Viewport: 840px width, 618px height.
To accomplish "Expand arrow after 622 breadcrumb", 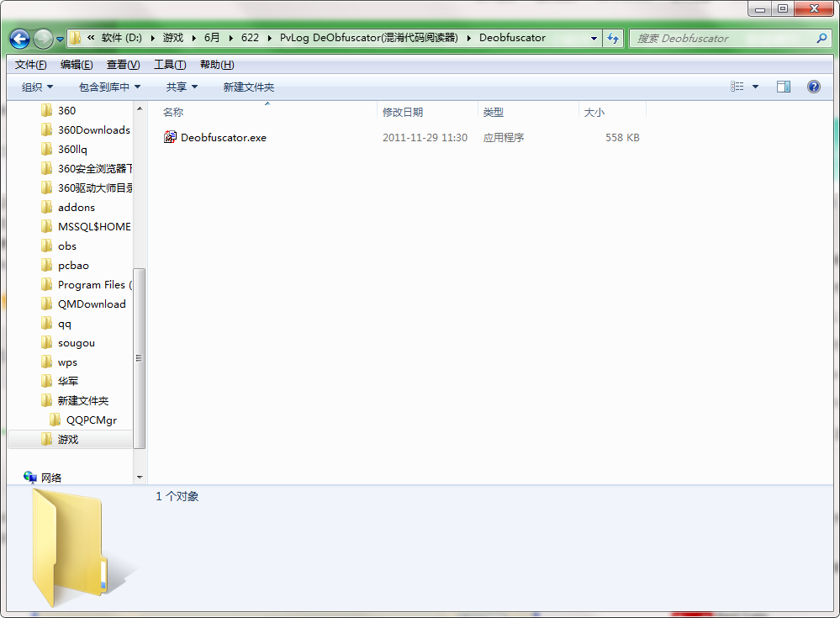I will tap(269, 38).
